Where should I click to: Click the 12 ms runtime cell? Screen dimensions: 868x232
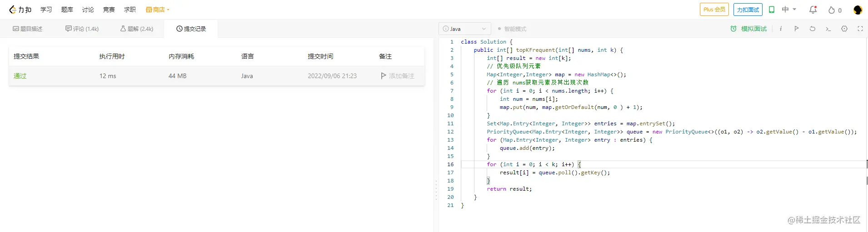108,76
